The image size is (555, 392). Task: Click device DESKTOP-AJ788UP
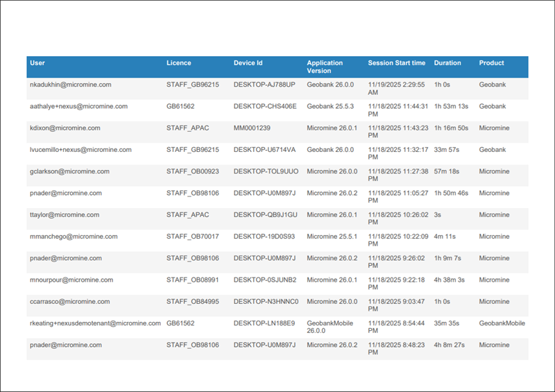pyautogui.click(x=264, y=85)
